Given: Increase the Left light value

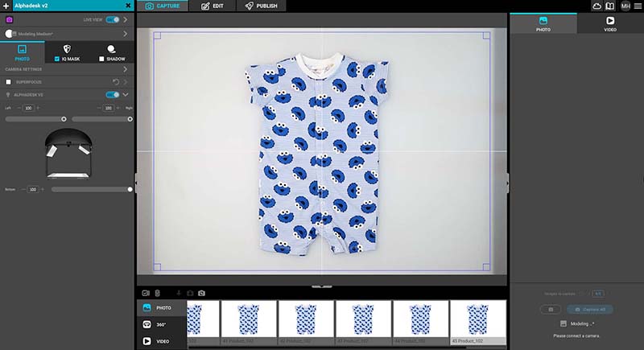Looking at the screenshot, I should [x=38, y=108].
